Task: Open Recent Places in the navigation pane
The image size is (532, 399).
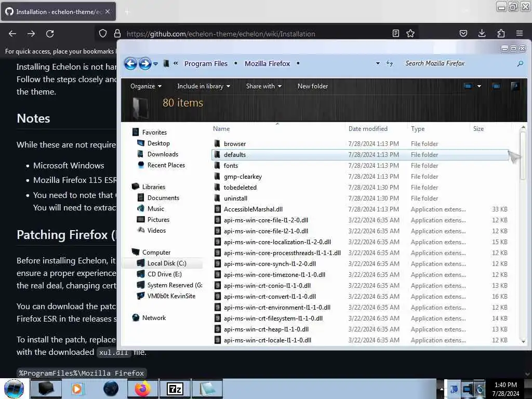Action: click(161, 165)
